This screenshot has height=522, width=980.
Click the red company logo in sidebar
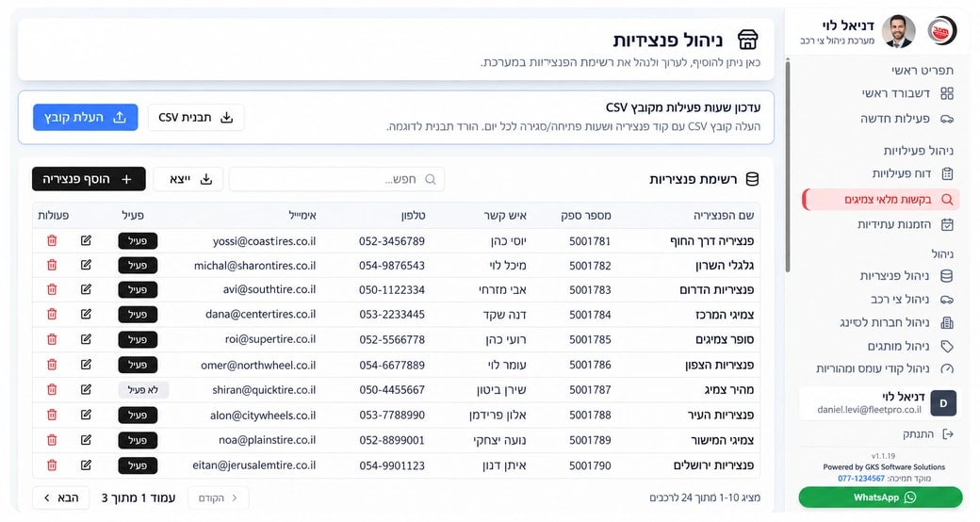(x=942, y=31)
